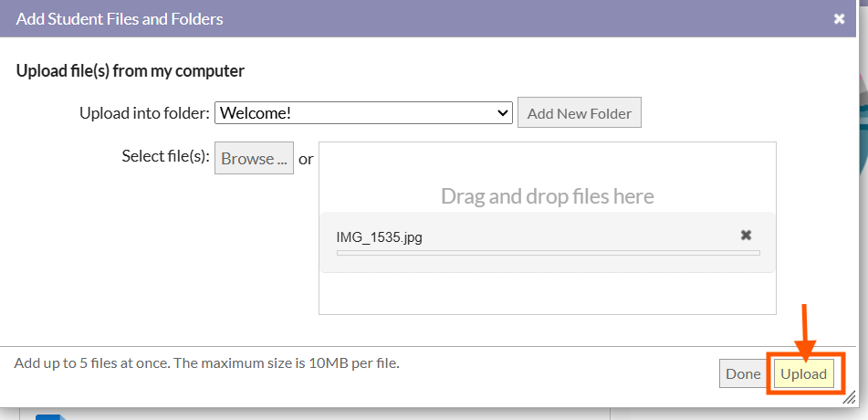The image size is (868, 420).
Task: Click the arrow of the Welcome! combo box
Action: (502, 113)
